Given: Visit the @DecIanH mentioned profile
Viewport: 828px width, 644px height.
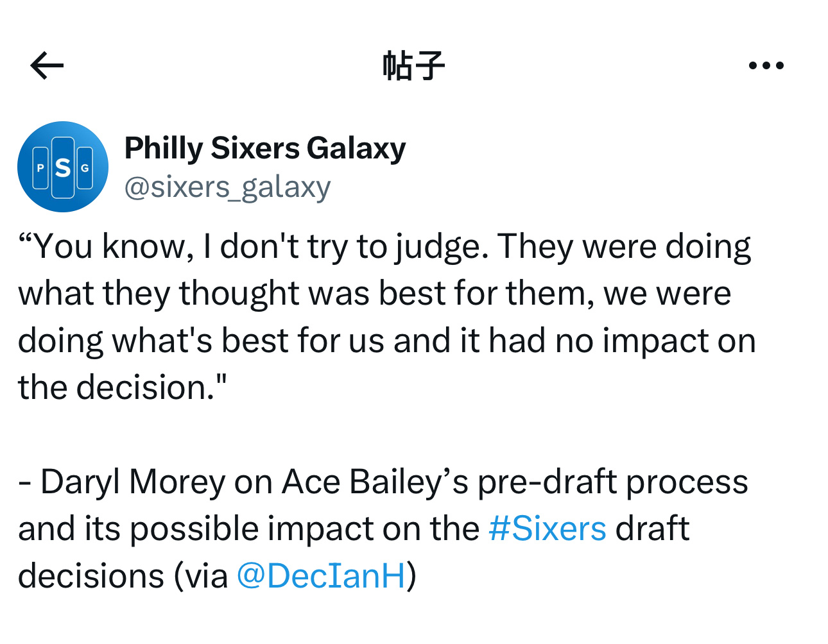Looking at the screenshot, I should point(322,575).
